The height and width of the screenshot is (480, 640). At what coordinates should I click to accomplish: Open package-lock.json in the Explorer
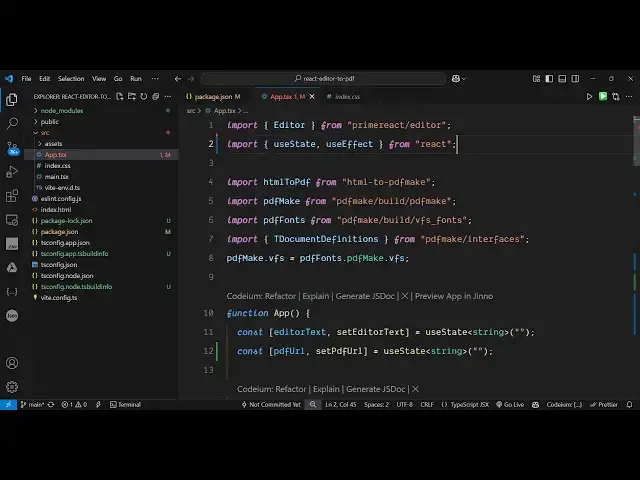(66, 221)
